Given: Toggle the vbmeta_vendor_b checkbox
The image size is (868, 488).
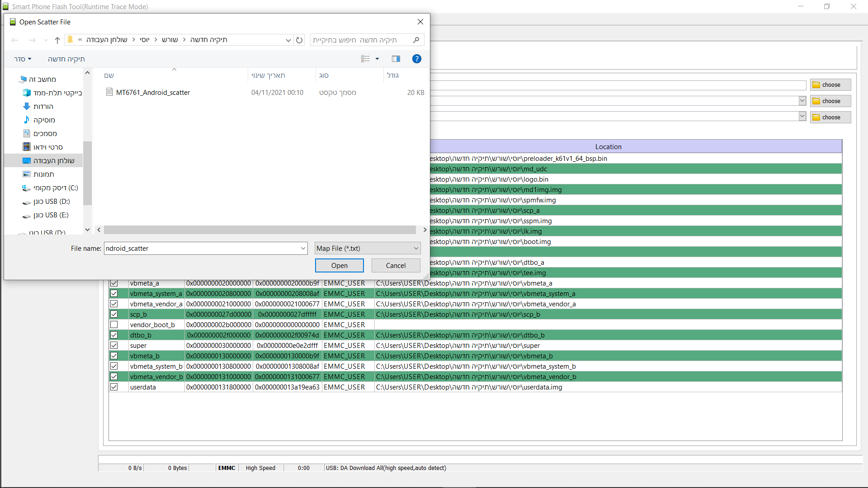Looking at the screenshot, I should tap(114, 377).
